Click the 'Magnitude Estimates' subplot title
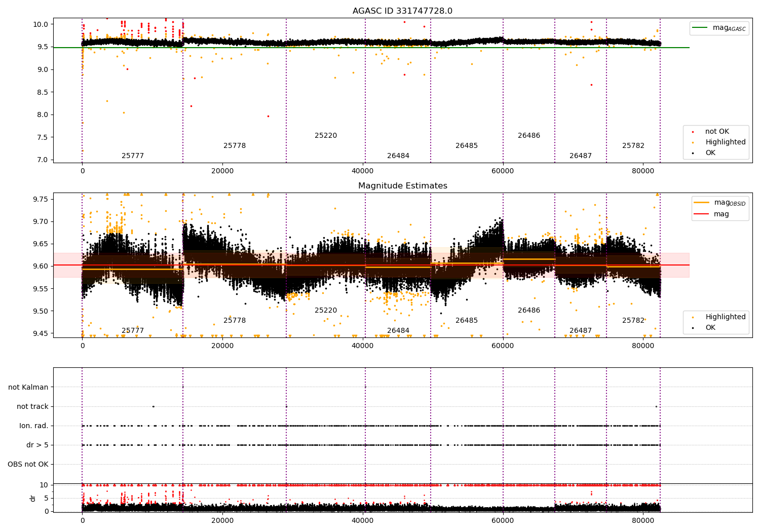This screenshot has height=532, width=760. [x=403, y=186]
